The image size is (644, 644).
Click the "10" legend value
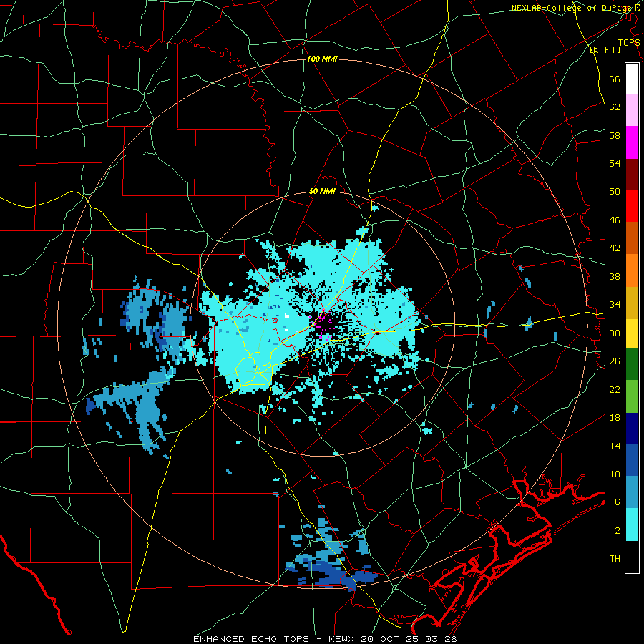(615, 474)
